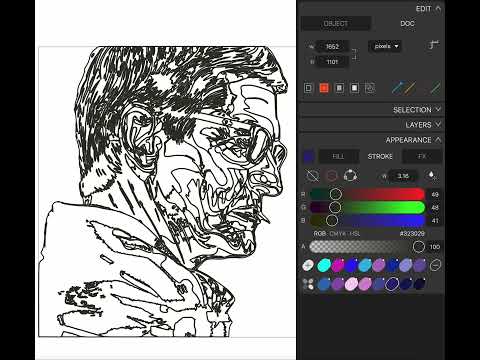Click the red value 49 field
The height and width of the screenshot is (360, 480).
[435, 194]
